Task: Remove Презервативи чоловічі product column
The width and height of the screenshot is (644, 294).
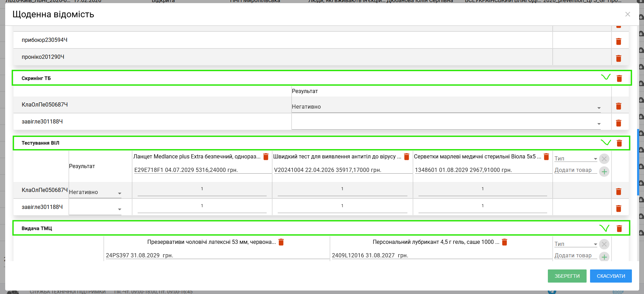Action: (x=281, y=242)
